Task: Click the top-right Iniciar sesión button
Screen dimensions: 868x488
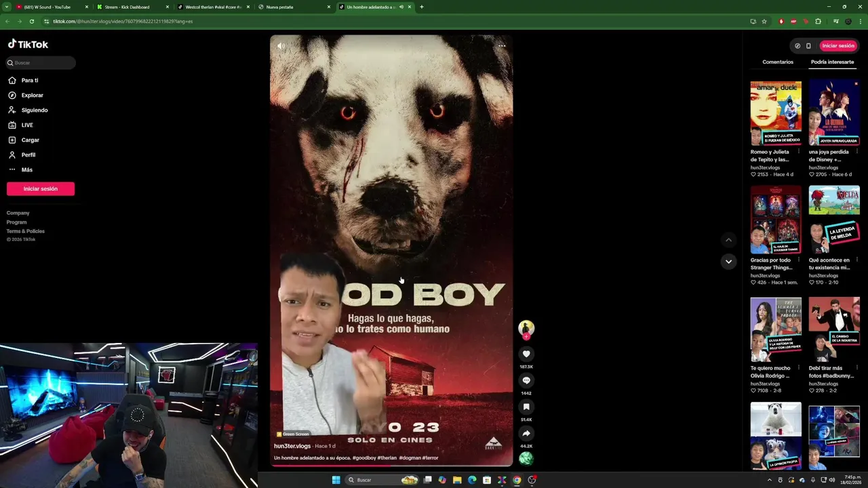Action: pyautogui.click(x=838, y=45)
